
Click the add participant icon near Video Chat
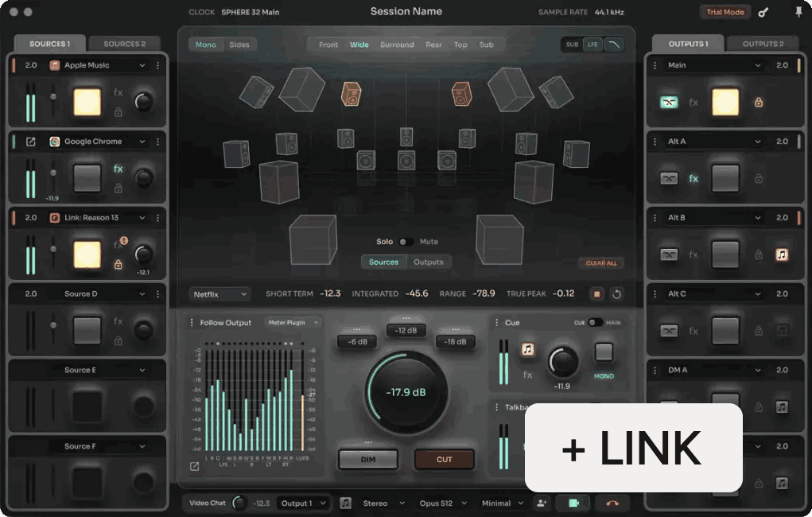[x=541, y=503]
